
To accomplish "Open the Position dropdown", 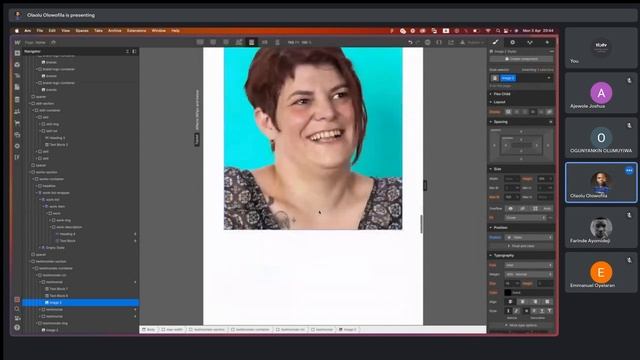I will point(529,237).
